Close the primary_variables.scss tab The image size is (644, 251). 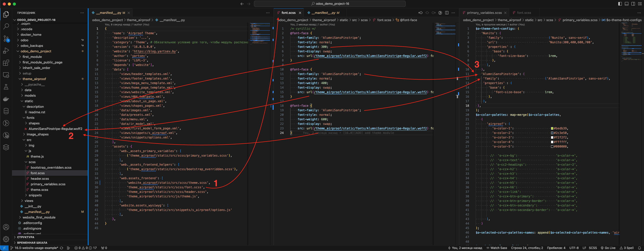coord(505,13)
